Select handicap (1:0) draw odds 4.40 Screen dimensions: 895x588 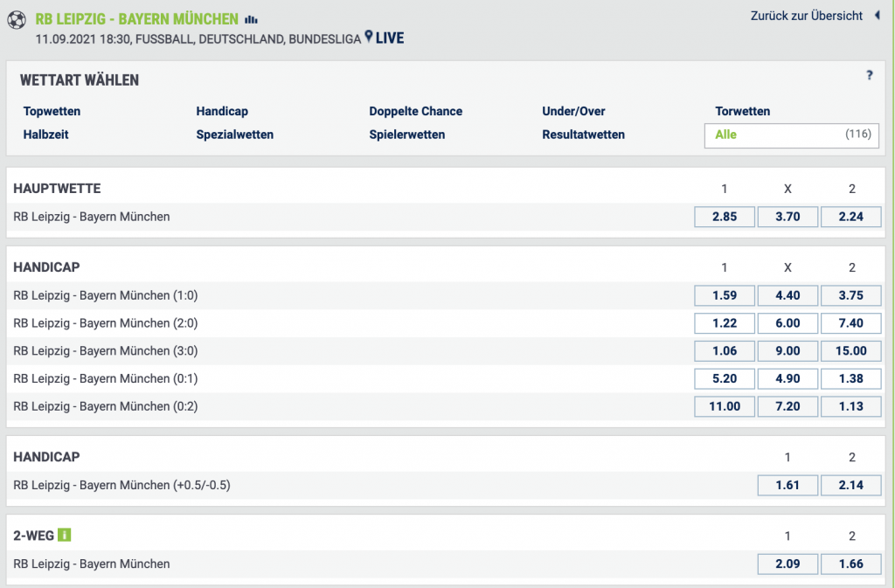[787, 295]
